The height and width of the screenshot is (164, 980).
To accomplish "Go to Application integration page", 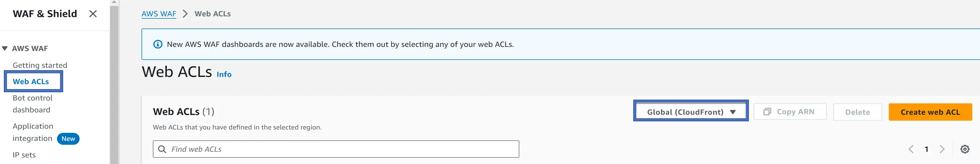I will tap(33, 132).
